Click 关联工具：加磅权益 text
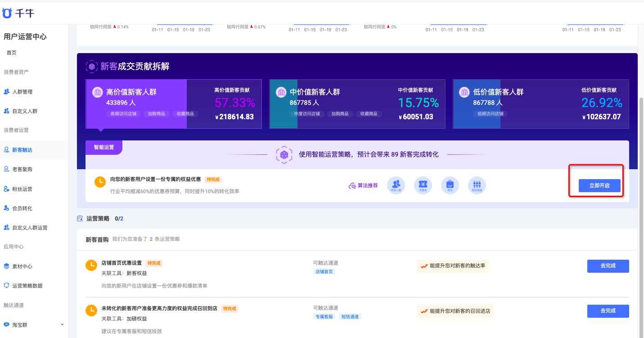 (124, 319)
